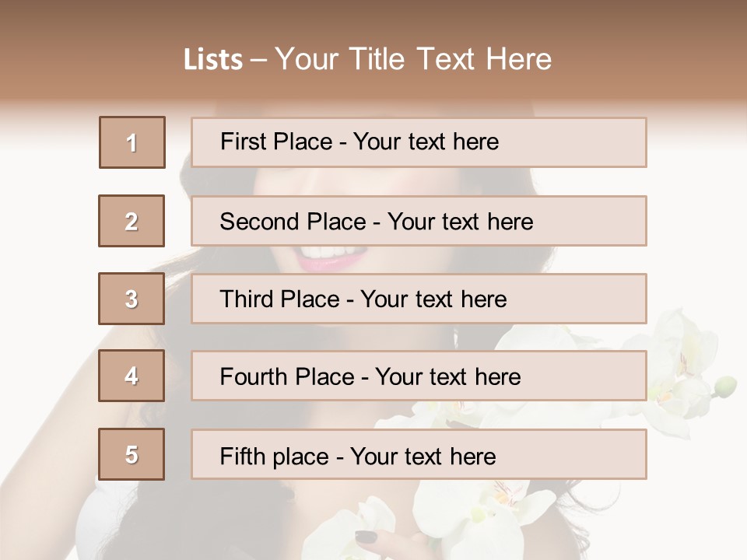Click the words Fifth place
Image resolution: width=747 pixels, height=560 pixels.
click(275, 457)
